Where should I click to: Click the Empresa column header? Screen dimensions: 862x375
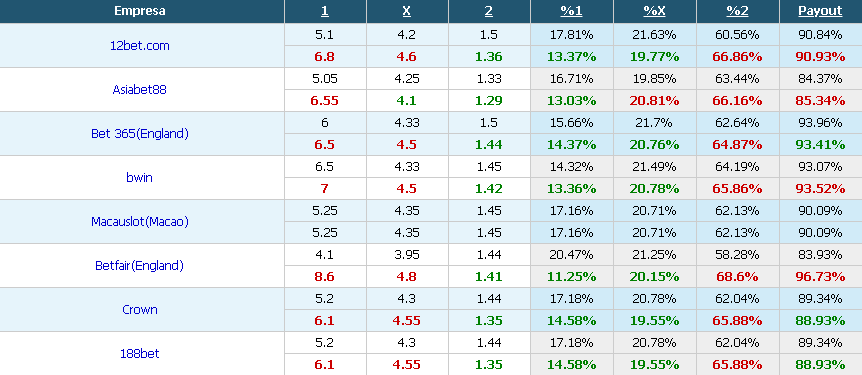point(140,11)
